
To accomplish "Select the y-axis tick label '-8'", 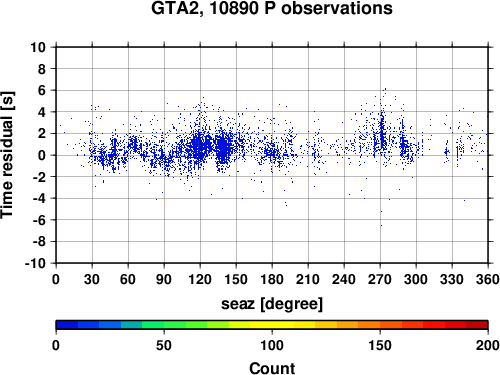I will tap(39, 242).
